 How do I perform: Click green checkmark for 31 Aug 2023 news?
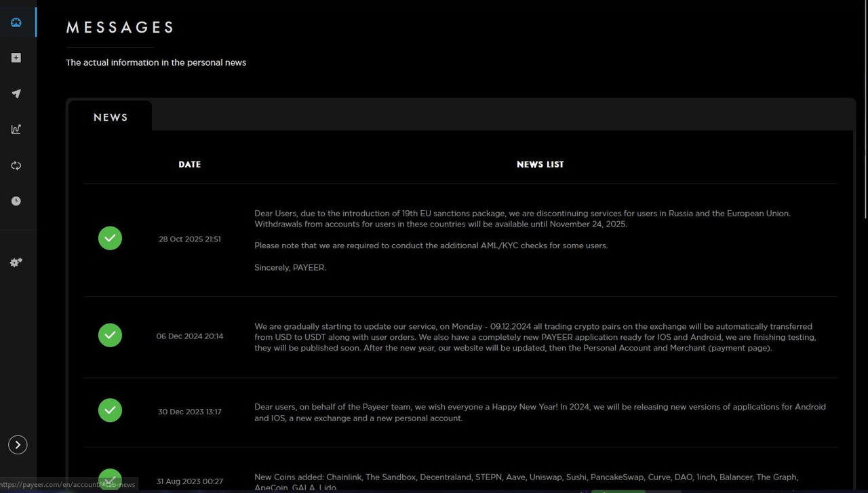pos(110,479)
